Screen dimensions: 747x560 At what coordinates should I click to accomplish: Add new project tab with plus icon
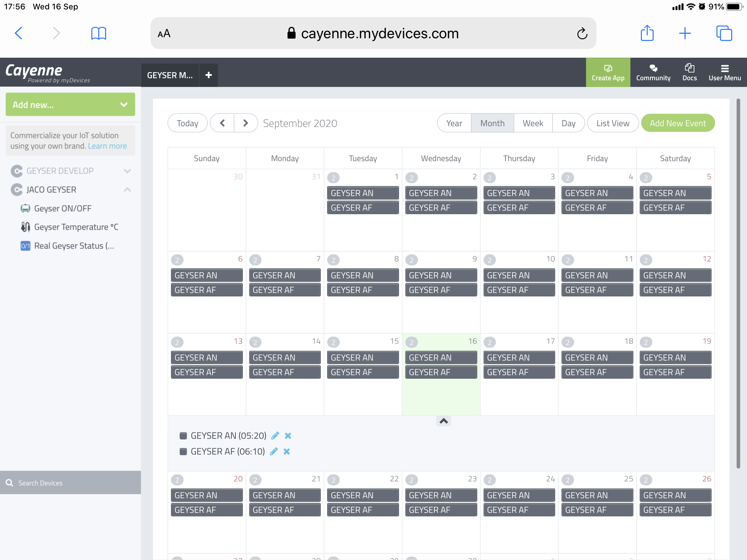tap(208, 75)
